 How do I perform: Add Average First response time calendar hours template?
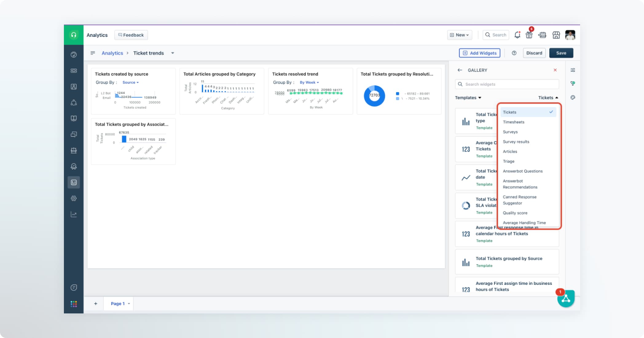pyautogui.click(x=507, y=234)
